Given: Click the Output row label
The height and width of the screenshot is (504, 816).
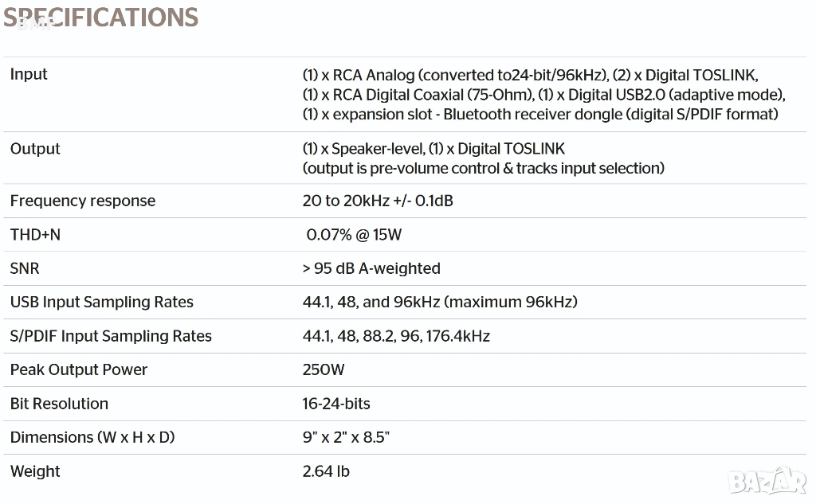Looking at the screenshot, I should click(35, 149).
